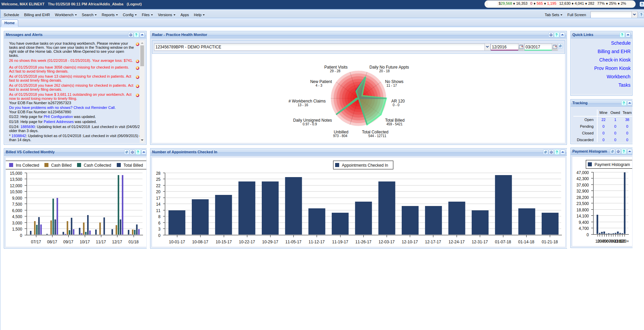Click Total Billed legend color swatch
The height and width of the screenshot is (330, 644).
coord(119,165)
